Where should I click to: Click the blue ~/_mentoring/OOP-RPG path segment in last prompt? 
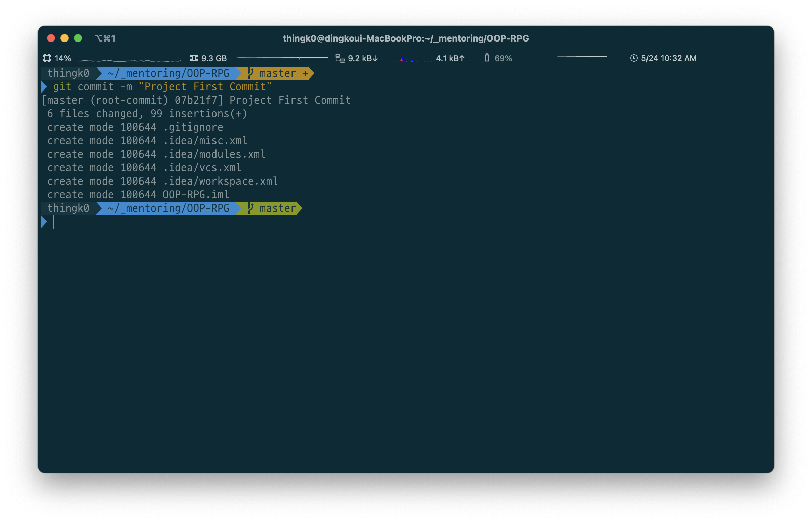coord(168,208)
